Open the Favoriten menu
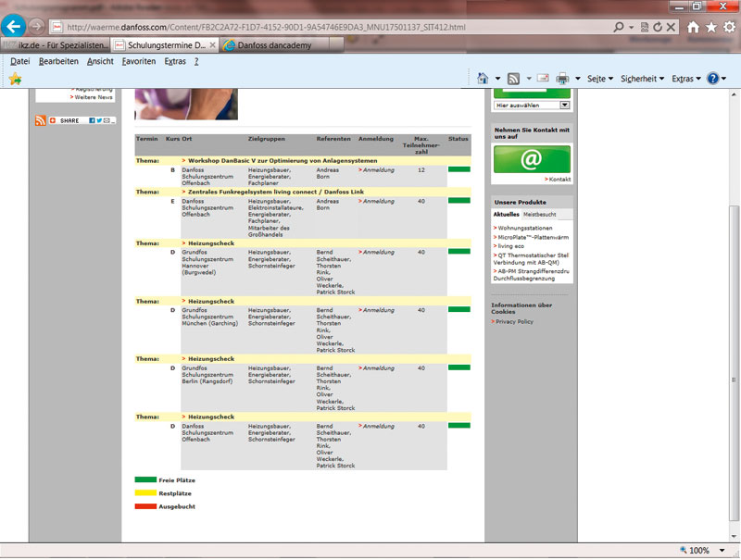741x560 pixels. point(138,61)
